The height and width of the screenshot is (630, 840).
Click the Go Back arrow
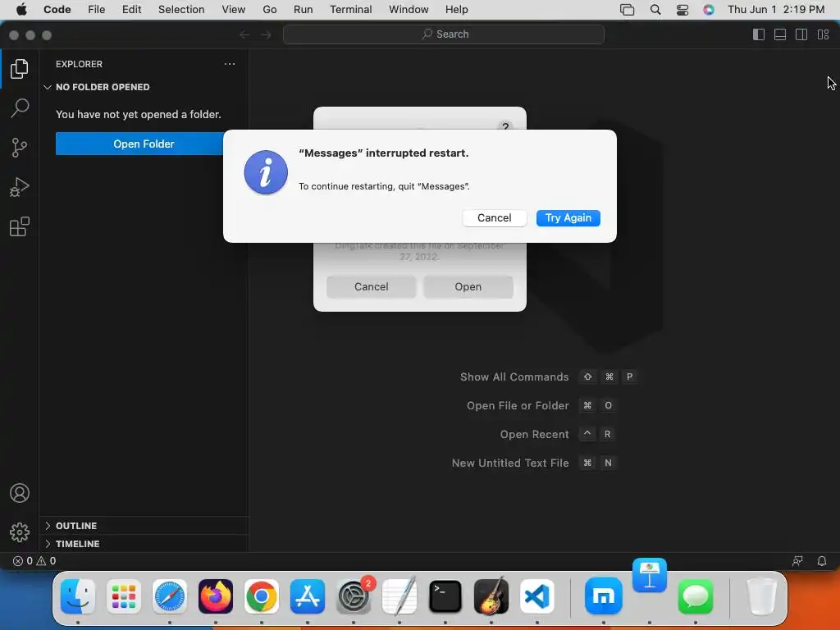pyautogui.click(x=244, y=34)
